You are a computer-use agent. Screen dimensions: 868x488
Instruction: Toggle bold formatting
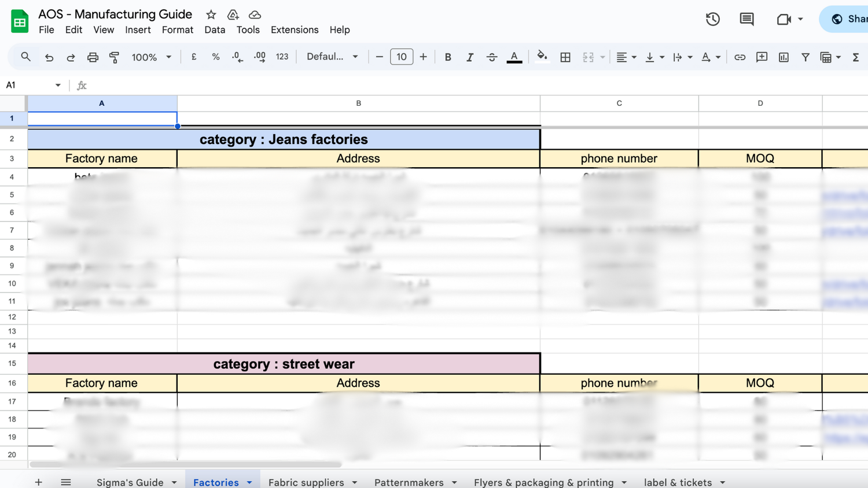pos(447,57)
